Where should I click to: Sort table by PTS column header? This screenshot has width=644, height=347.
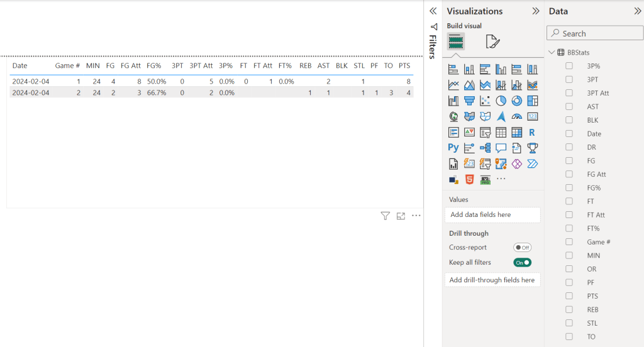tap(404, 65)
